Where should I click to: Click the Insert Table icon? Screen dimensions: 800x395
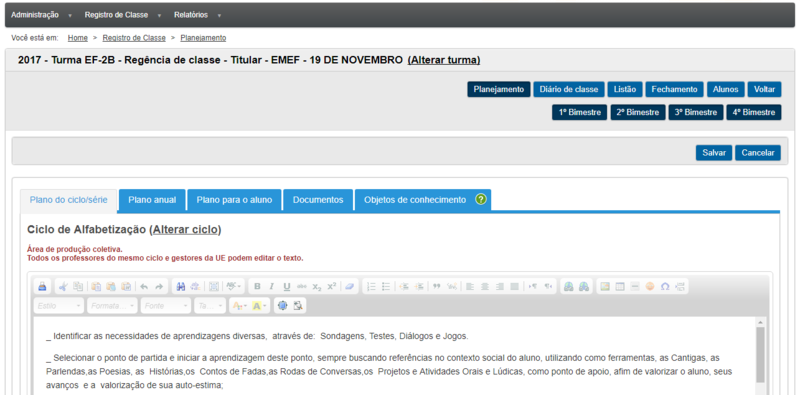tap(620, 286)
